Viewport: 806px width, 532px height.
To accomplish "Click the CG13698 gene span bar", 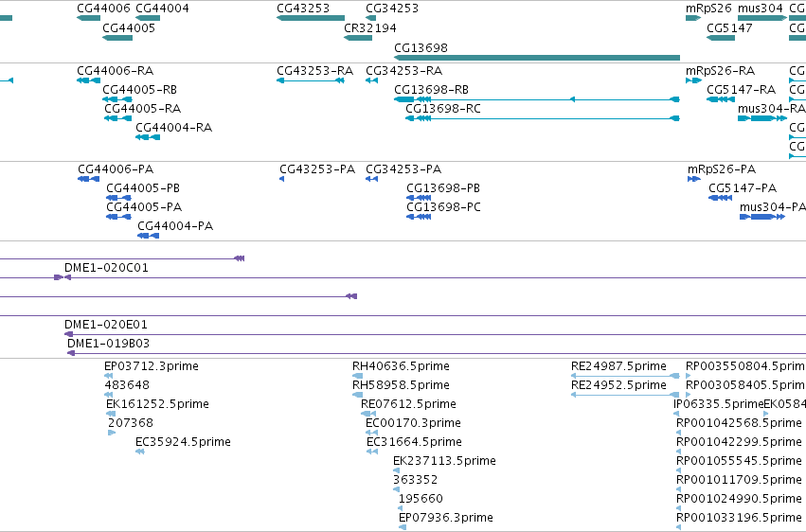I will tap(537, 58).
